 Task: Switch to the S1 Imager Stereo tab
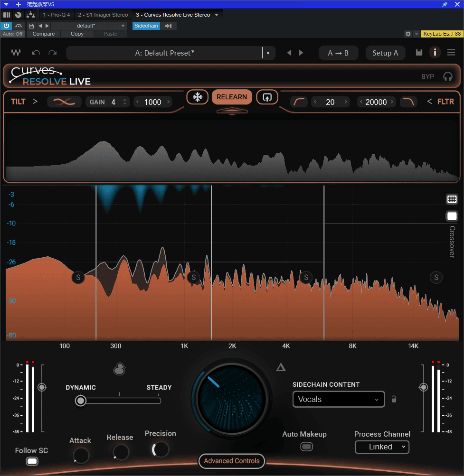pos(103,15)
